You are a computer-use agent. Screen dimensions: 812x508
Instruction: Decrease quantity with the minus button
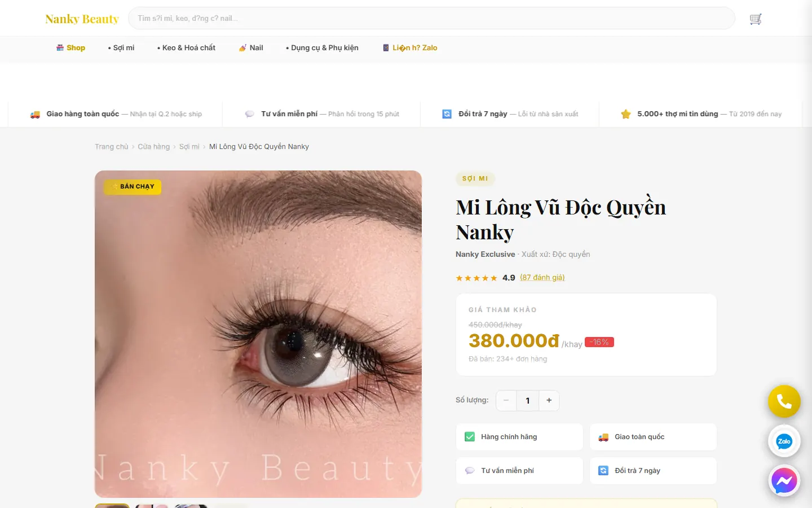point(506,401)
